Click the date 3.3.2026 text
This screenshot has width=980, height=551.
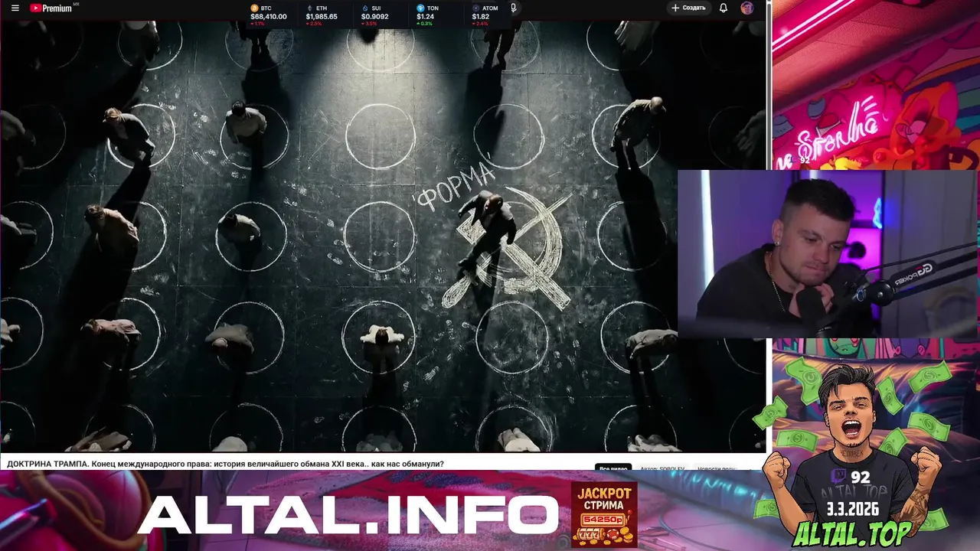tap(851, 510)
